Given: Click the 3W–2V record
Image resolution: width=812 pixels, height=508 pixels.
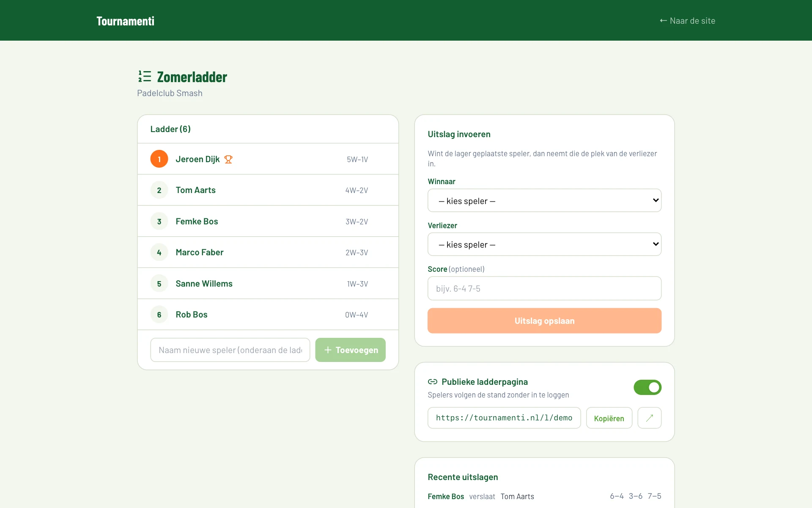Looking at the screenshot, I should pyautogui.click(x=357, y=222).
